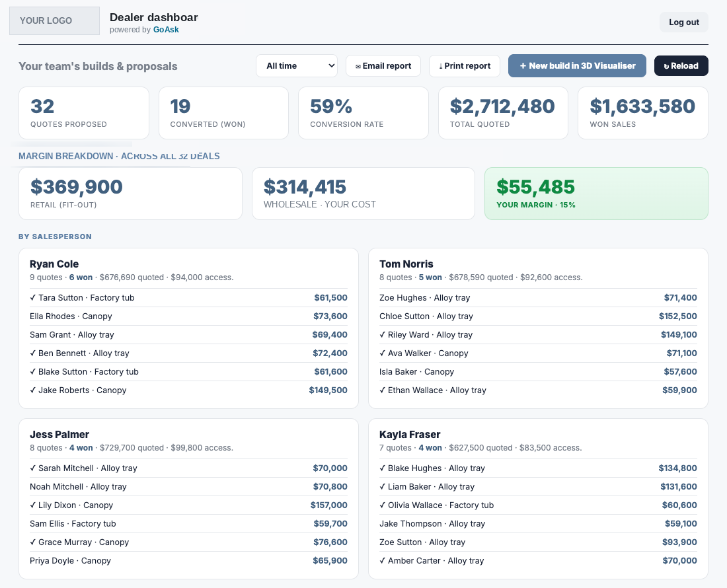Open the Amber Carter · Alloy tray row

pos(538,561)
